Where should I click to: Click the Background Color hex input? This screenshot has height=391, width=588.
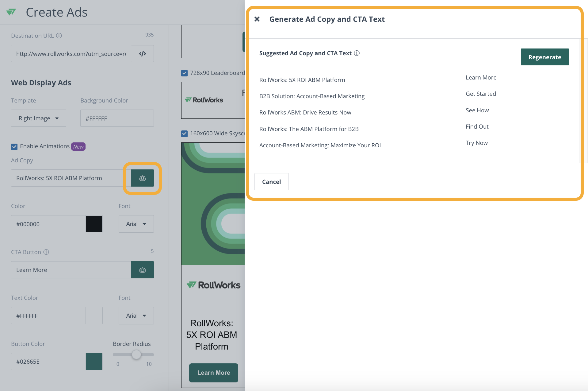tap(109, 118)
